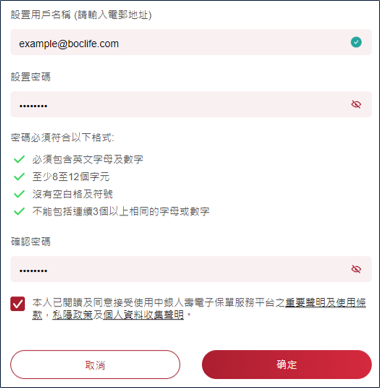Viewport: 380px width, 388px height.
Task: Focus the 設置密碼 password input
Action: (191, 104)
